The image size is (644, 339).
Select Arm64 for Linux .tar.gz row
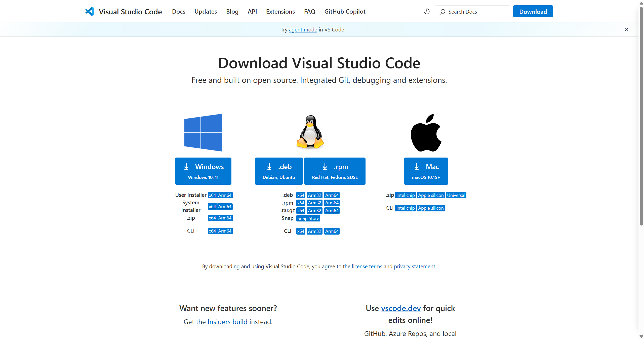(x=332, y=211)
